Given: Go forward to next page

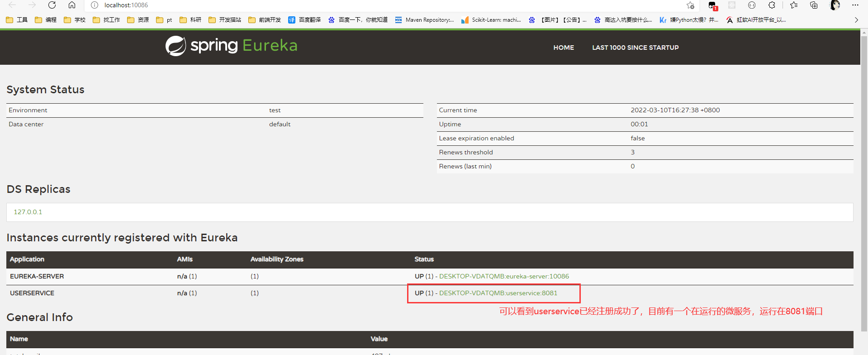Looking at the screenshot, I should pos(32,5).
